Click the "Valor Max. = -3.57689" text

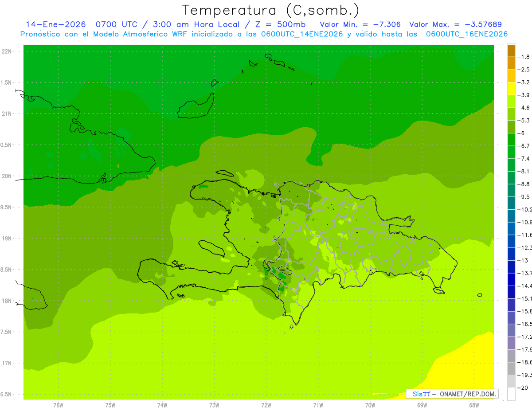(456, 24)
